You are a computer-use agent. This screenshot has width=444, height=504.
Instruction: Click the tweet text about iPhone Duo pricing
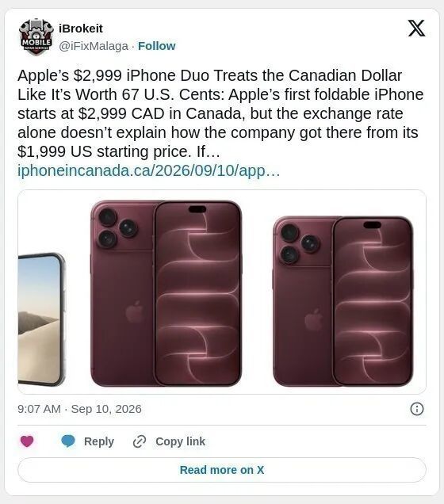tap(220, 113)
